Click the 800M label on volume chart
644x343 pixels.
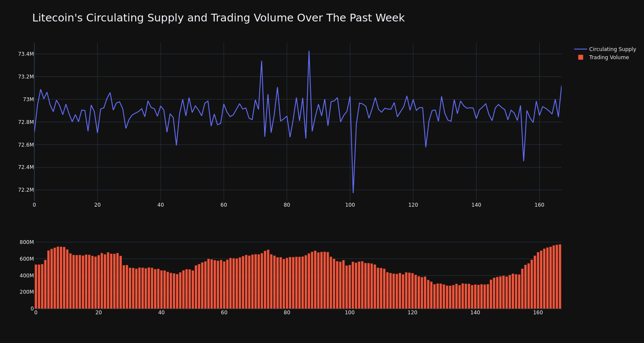point(27,242)
